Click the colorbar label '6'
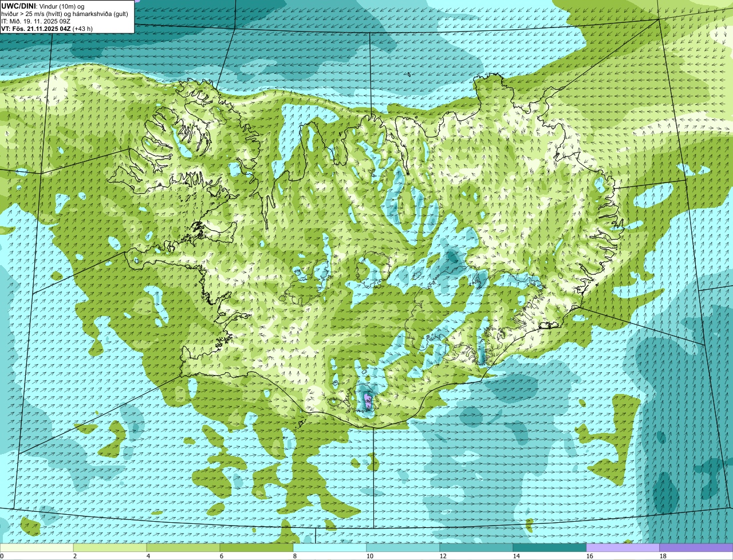This screenshot has width=733, height=560. pyautogui.click(x=222, y=556)
